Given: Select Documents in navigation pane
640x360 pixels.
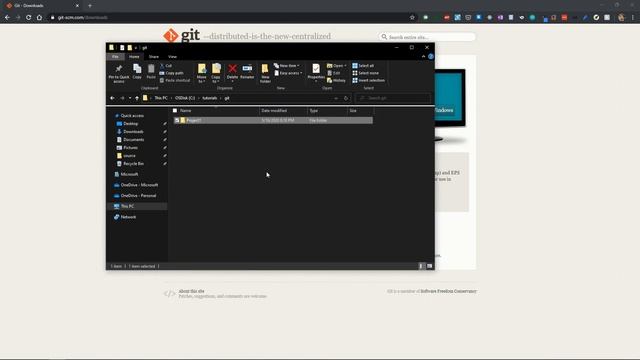Looking at the screenshot, I should pos(133,140).
